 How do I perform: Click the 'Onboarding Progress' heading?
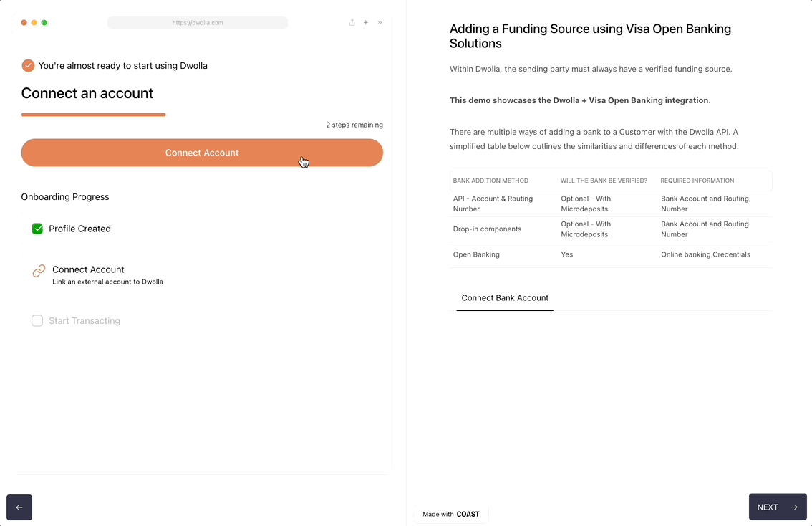(65, 197)
